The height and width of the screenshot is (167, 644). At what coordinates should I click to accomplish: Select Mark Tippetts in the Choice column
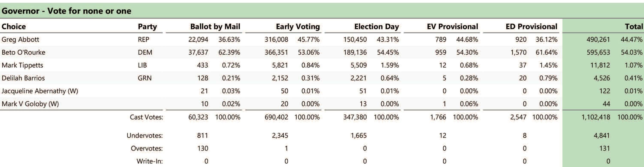coord(22,65)
